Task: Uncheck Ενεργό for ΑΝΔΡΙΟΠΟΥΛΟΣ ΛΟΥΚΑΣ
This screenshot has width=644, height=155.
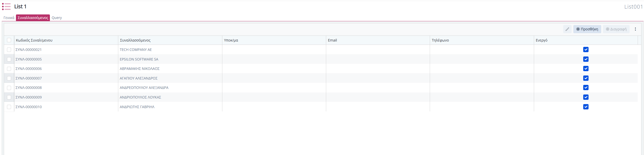Action: point(586,97)
